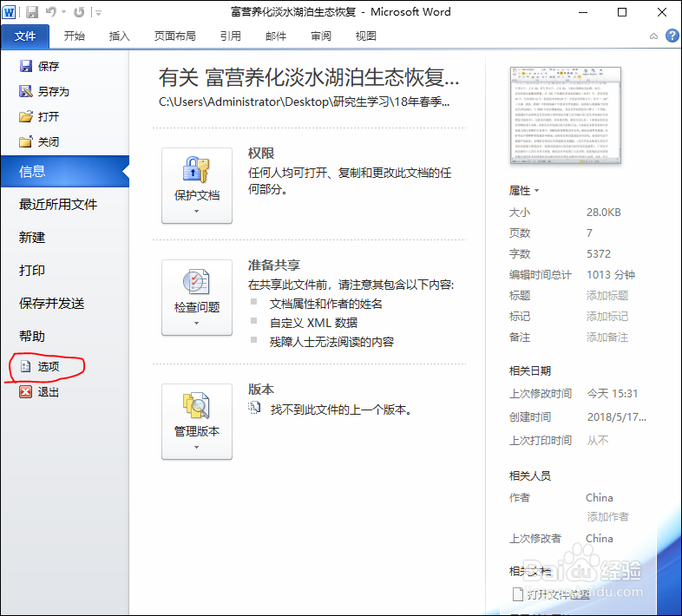Click the 2018/5/17 creation date value

coord(617,417)
